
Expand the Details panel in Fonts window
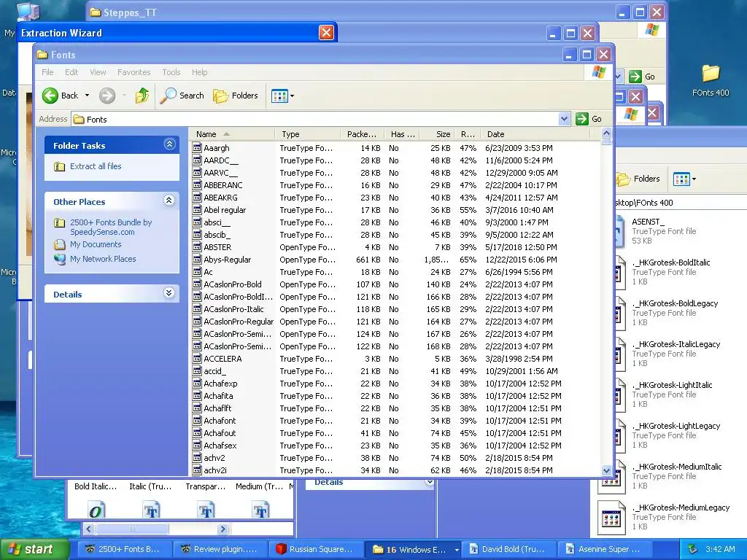pos(169,293)
